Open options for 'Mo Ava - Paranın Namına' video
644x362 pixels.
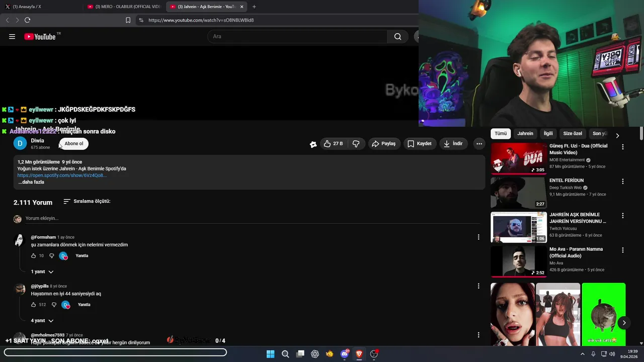point(623,250)
